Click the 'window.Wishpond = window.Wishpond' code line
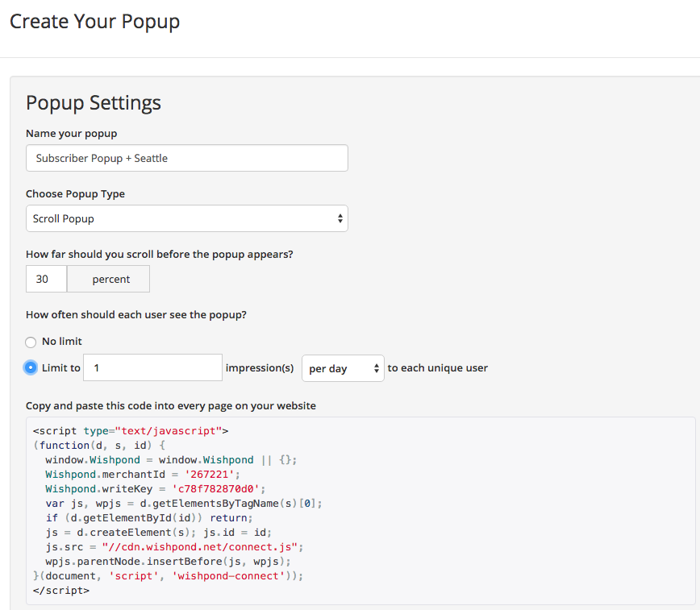Image resolution: width=700 pixels, height=610 pixels. pyautogui.click(x=171, y=459)
